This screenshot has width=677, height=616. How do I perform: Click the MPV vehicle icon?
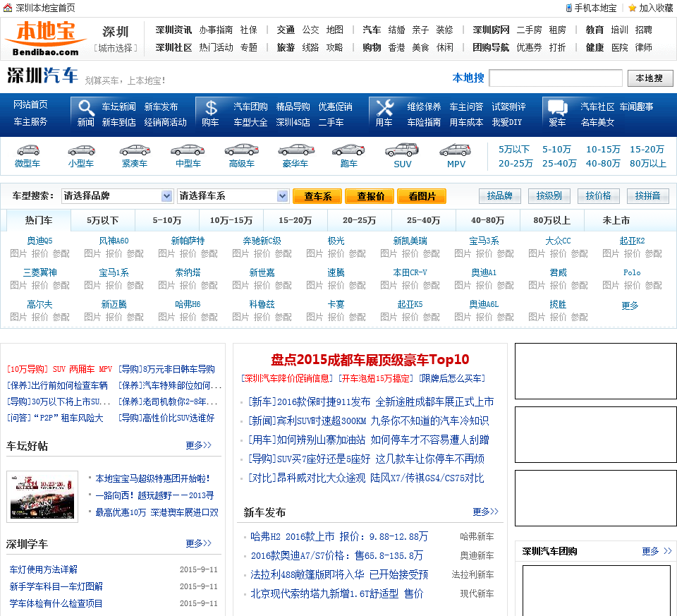(456, 150)
